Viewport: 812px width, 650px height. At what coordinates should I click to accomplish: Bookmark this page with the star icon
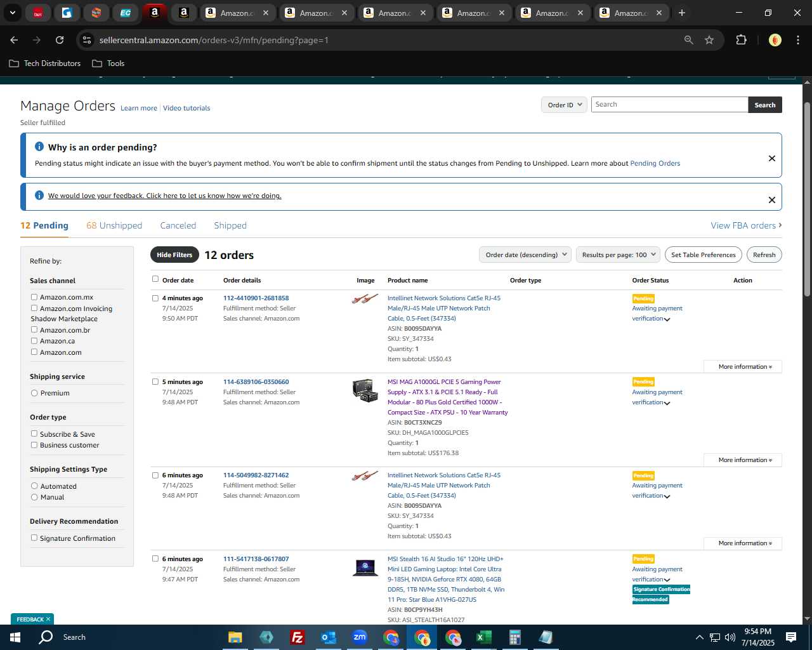tap(709, 40)
